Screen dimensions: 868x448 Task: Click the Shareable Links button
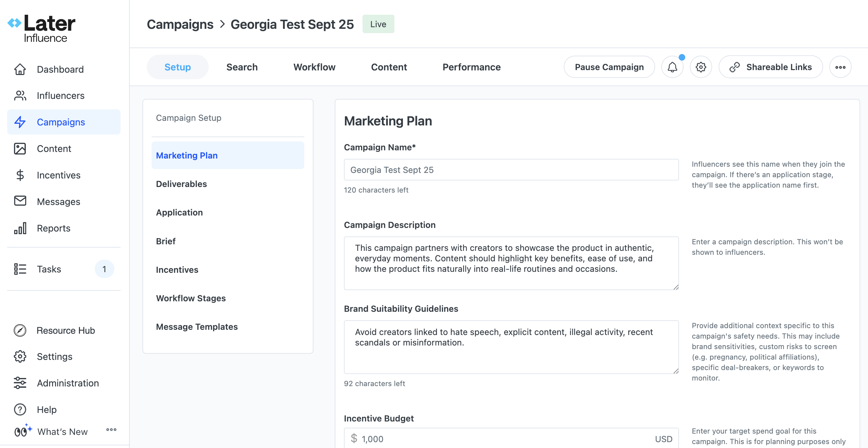(770, 67)
